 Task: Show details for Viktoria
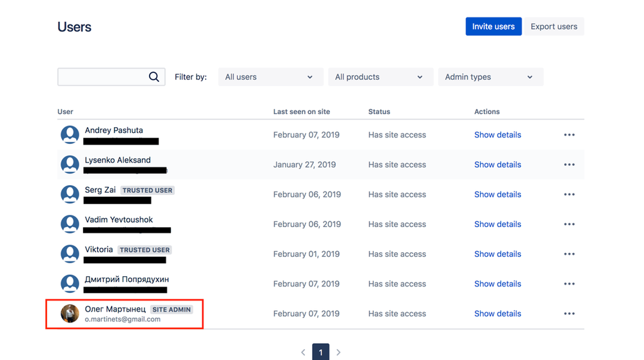point(498,254)
